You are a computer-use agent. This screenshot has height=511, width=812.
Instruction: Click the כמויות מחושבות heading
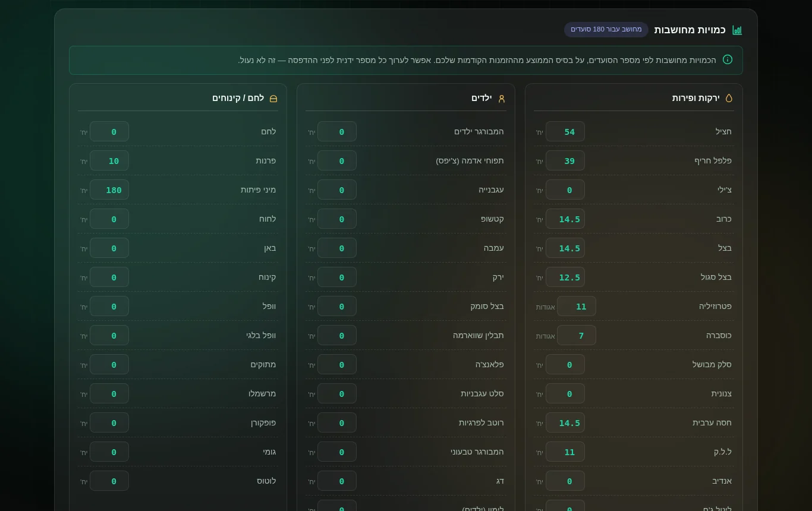690,30
